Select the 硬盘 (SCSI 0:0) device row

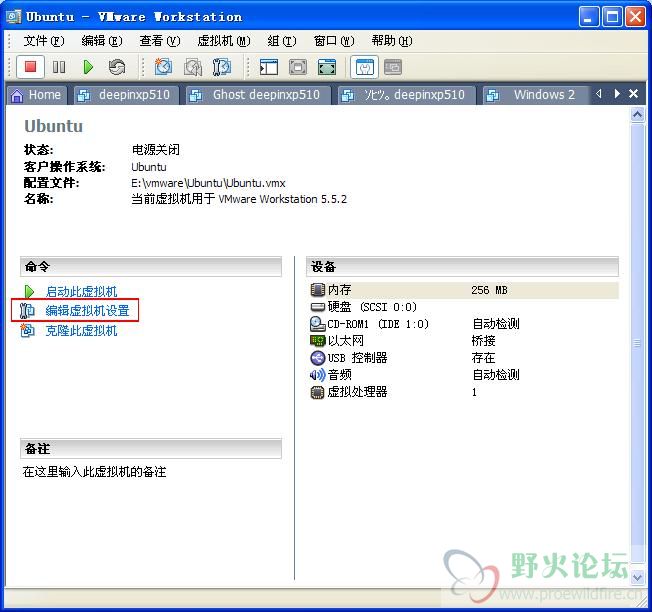click(x=464, y=307)
